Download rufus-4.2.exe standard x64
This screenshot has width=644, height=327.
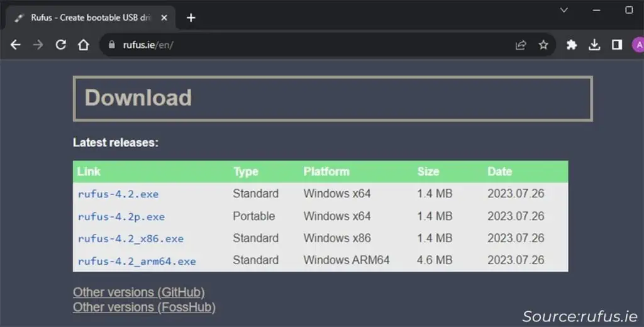point(118,194)
